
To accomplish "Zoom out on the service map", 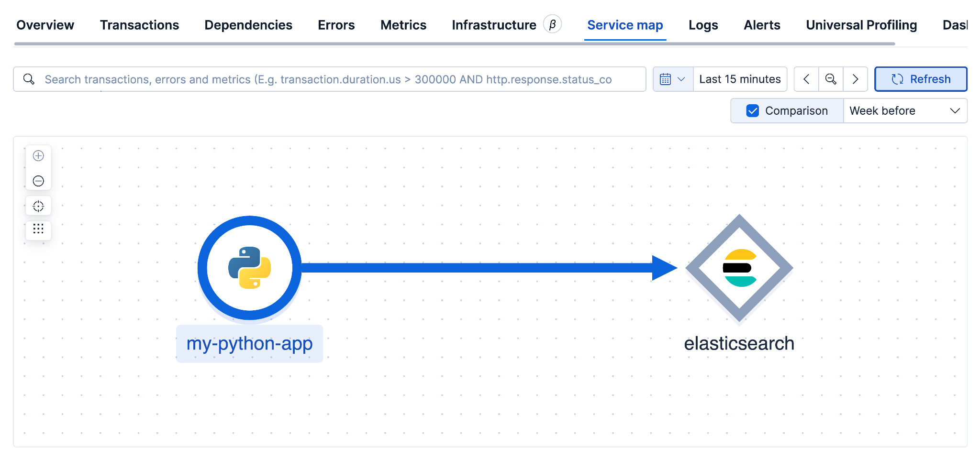I will tap(38, 181).
